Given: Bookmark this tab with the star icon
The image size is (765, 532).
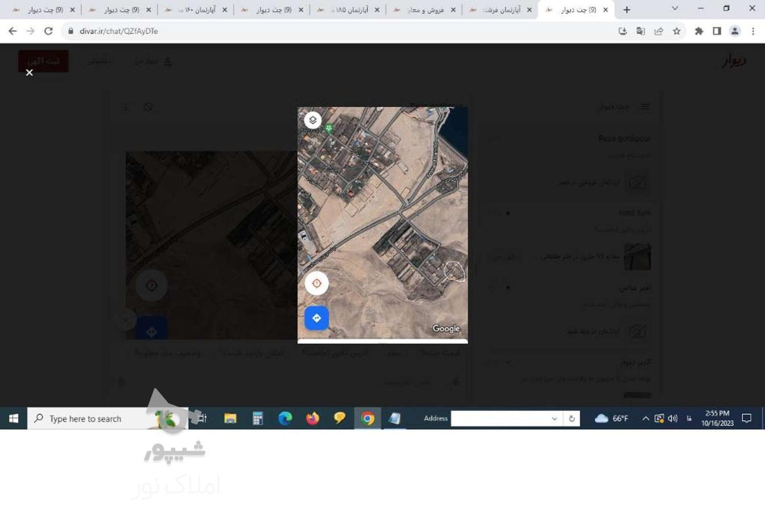Looking at the screenshot, I should point(677,31).
